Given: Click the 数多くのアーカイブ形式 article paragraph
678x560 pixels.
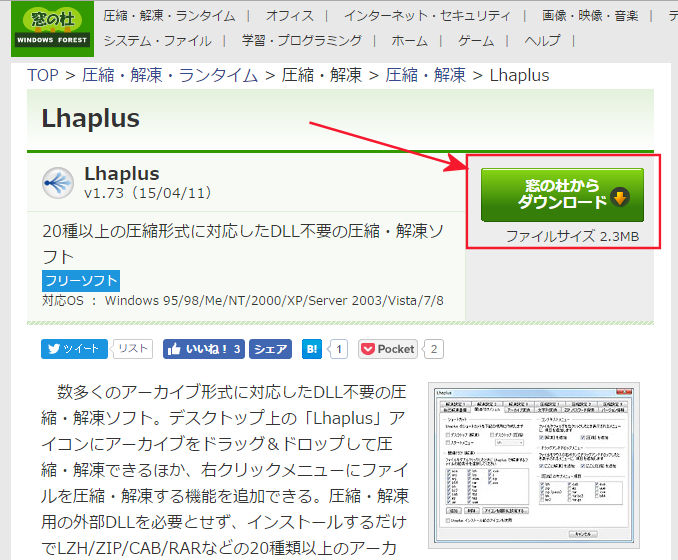Looking at the screenshot, I should pyautogui.click(x=225, y=470).
